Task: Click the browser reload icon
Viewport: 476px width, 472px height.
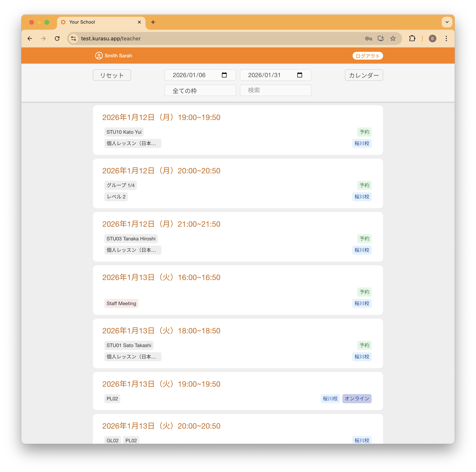Action: click(57, 38)
